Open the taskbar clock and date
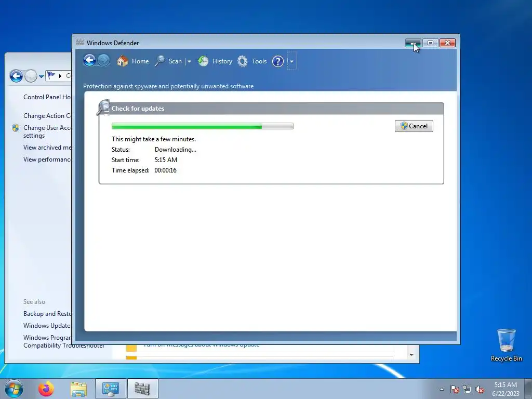 (x=506, y=389)
